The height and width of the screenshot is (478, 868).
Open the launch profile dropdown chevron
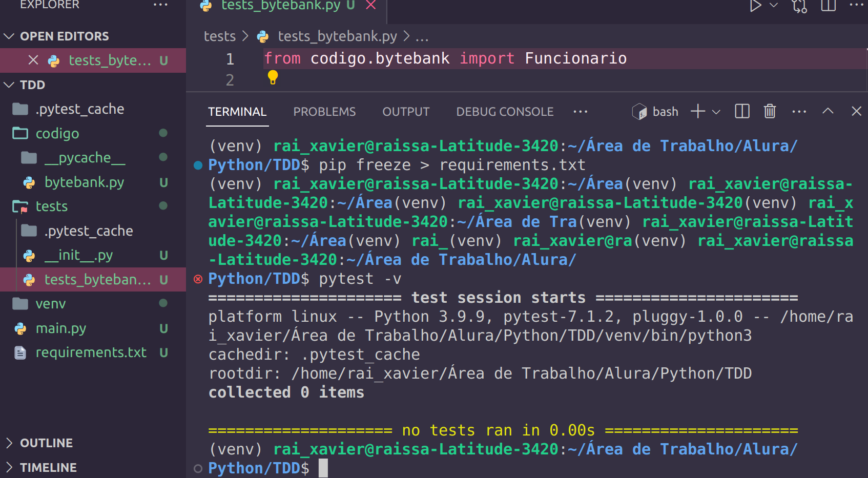716,112
